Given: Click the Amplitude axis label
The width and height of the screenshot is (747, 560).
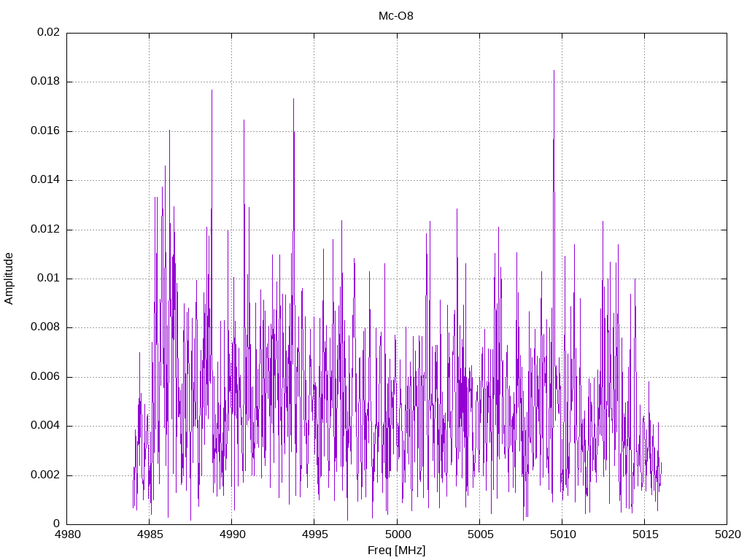Looking at the screenshot, I should pyautogui.click(x=9, y=279).
